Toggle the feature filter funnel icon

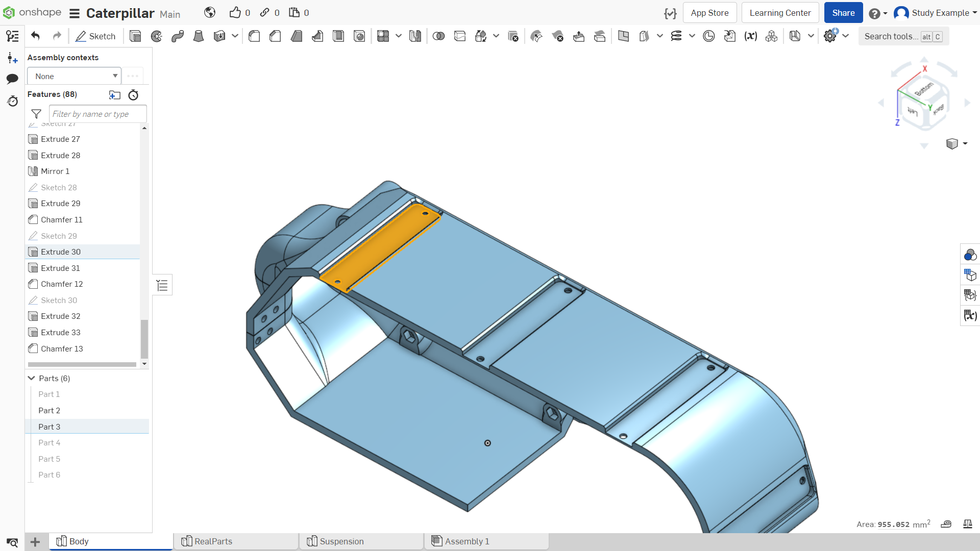36,114
